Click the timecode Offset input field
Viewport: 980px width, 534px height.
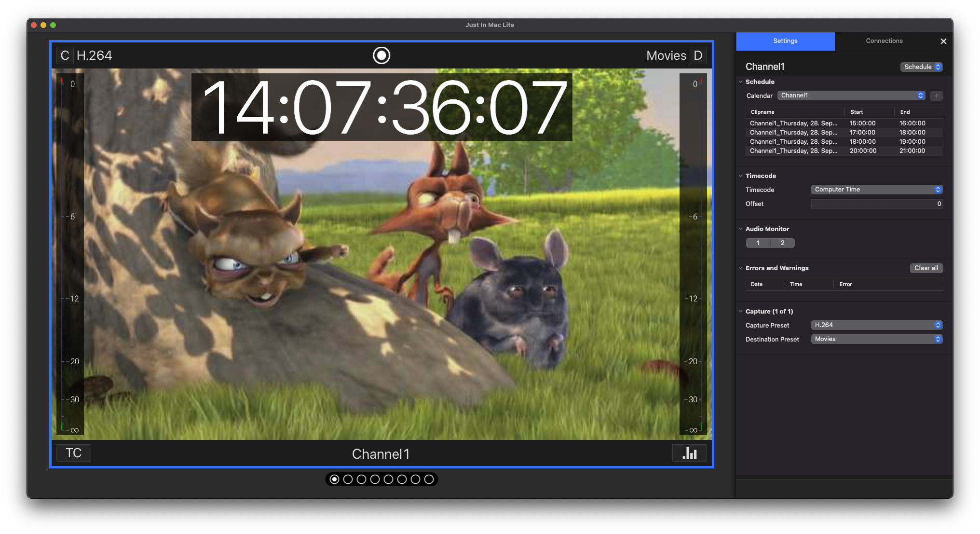[876, 204]
